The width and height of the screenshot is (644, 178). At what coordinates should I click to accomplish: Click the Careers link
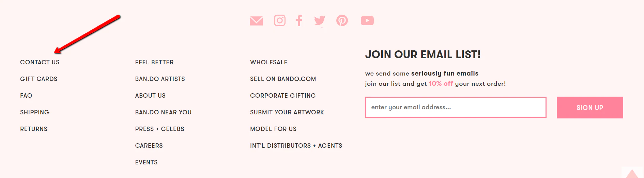point(149,146)
